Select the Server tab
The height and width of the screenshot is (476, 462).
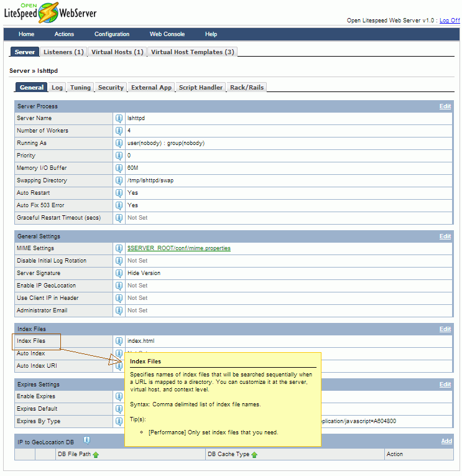click(25, 52)
